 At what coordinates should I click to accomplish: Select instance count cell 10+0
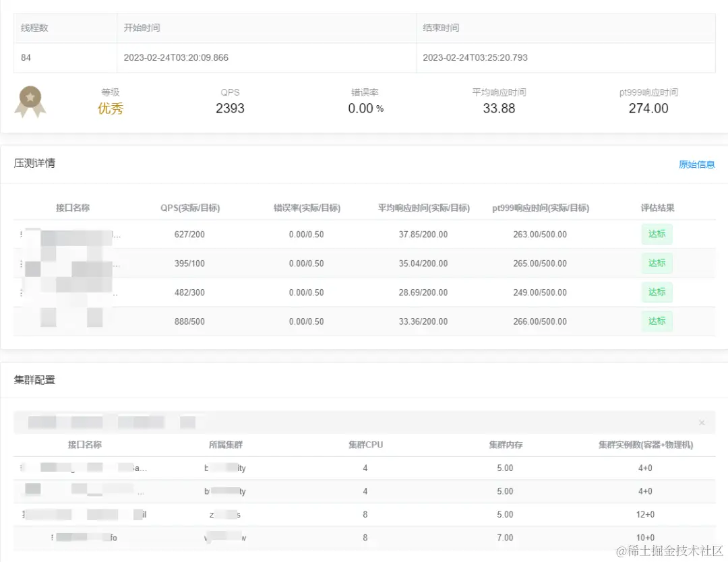pos(645,537)
